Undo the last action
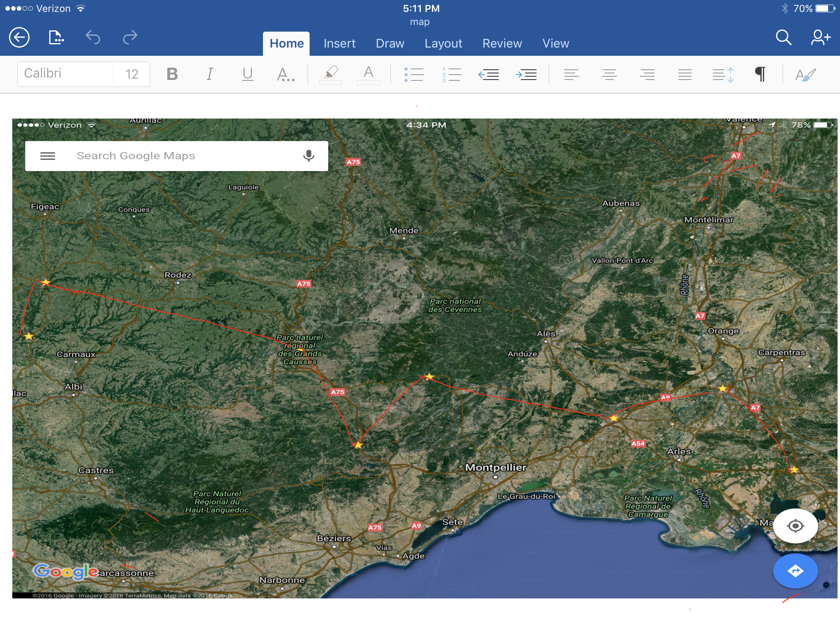Image resolution: width=840 pixels, height=630 pixels. tap(93, 38)
